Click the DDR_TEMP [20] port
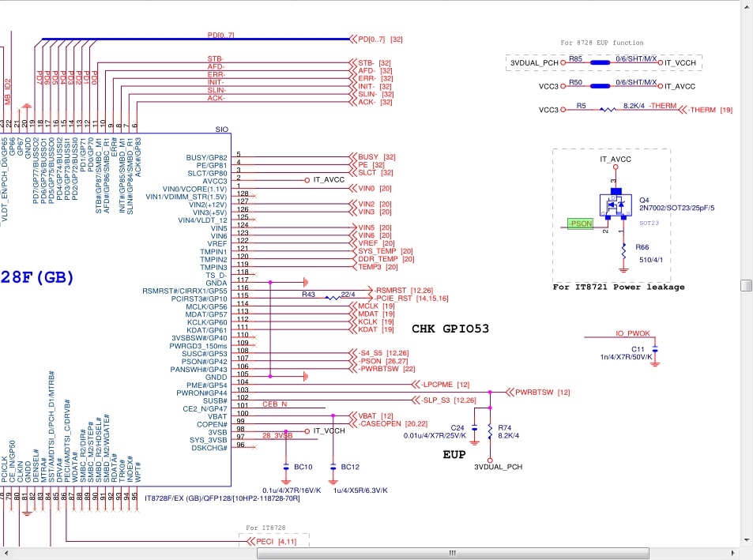This screenshot has height=560, width=753. coord(382,259)
